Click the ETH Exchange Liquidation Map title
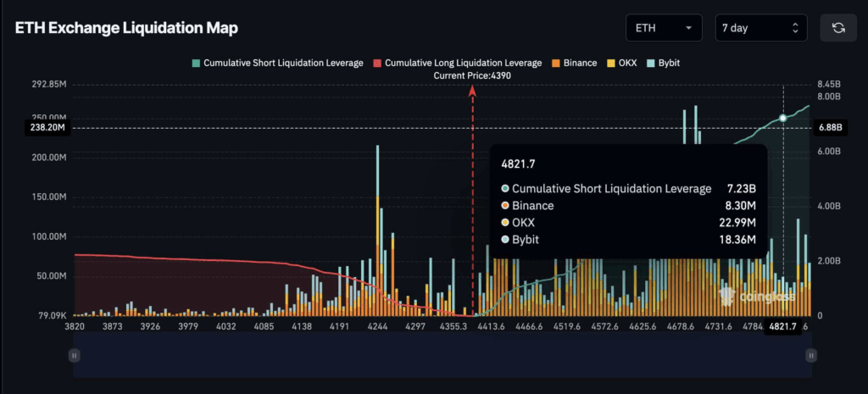 tap(126, 28)
